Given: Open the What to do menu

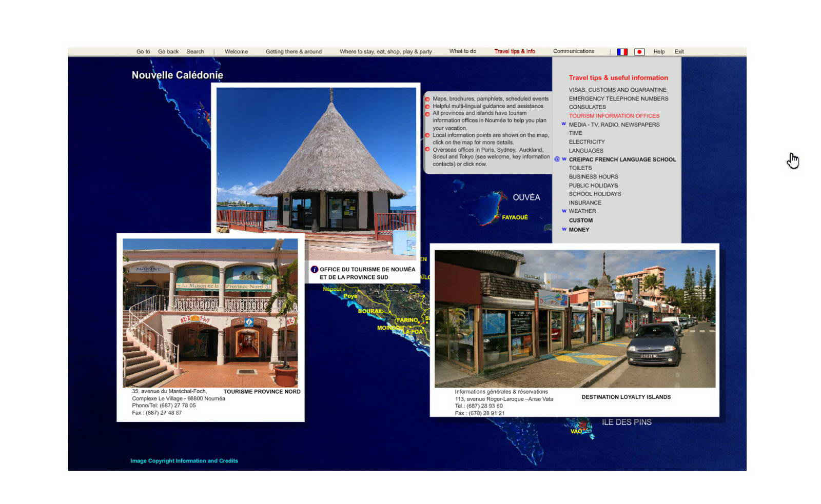Looking at the screenshot, I should [x=463, y=51].
